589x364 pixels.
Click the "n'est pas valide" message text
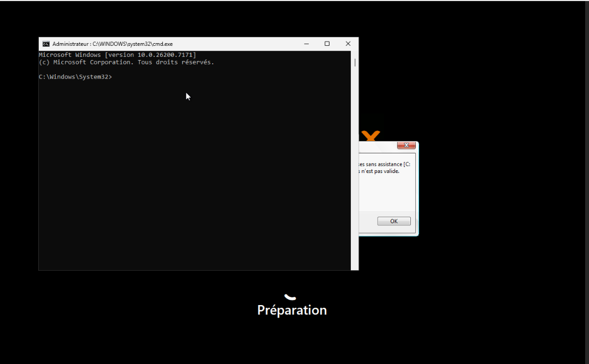380,171
